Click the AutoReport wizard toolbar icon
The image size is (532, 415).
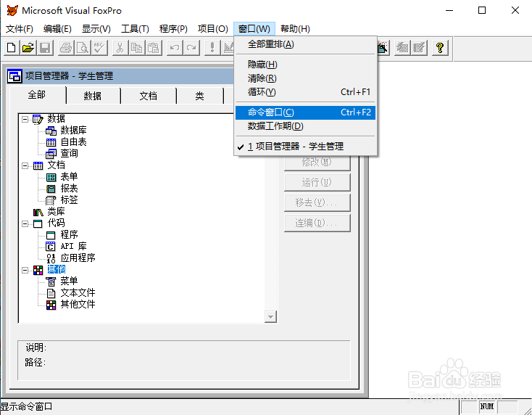click(x=420, y=48)
